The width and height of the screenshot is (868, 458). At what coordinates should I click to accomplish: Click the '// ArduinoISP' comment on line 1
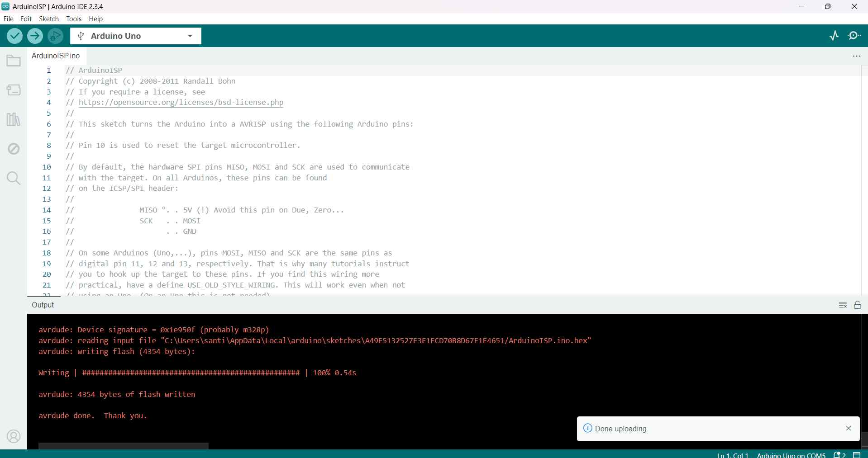[x=94, y=71]
